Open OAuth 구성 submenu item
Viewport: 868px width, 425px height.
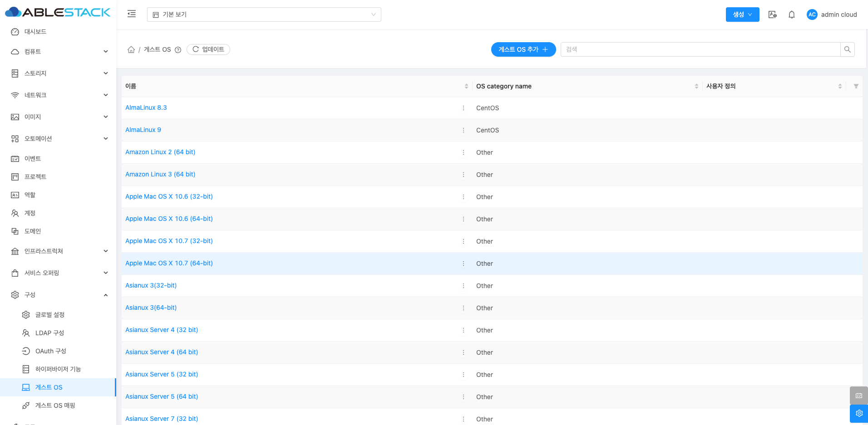(58, 351)
